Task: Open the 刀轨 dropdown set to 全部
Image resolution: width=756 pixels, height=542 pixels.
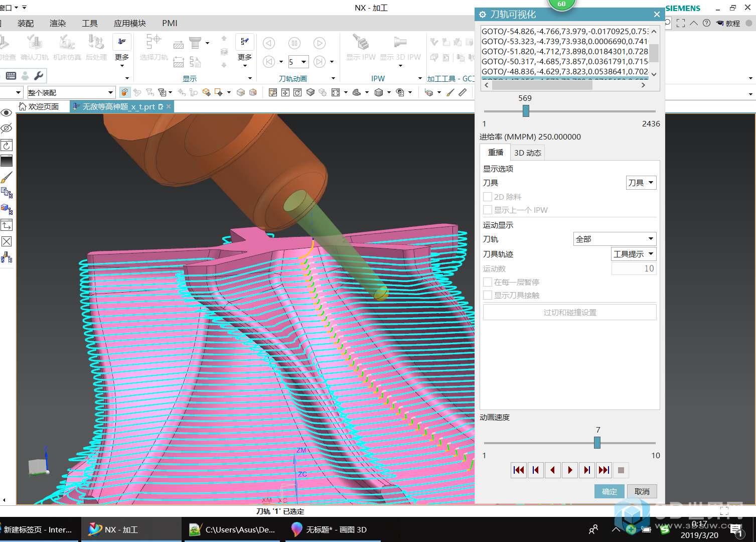Action: click(615, 239)
